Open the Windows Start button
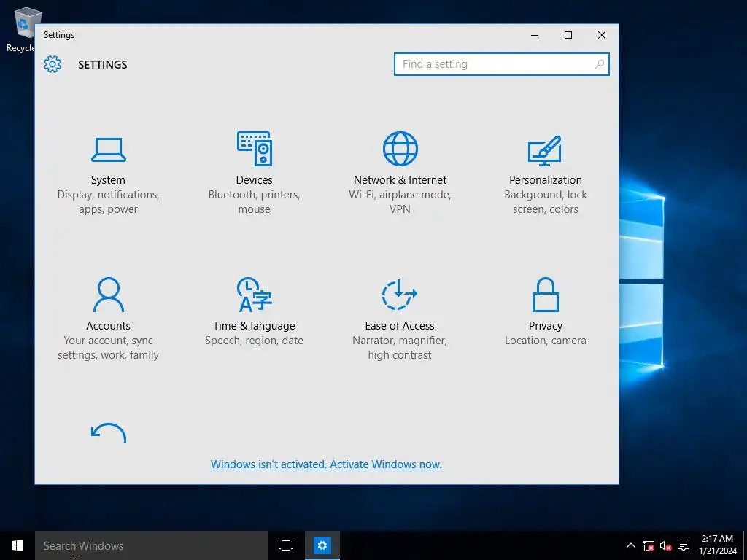The width and height of the screenshot is (747, 560). pyautogui.click(x=18, y=545)
